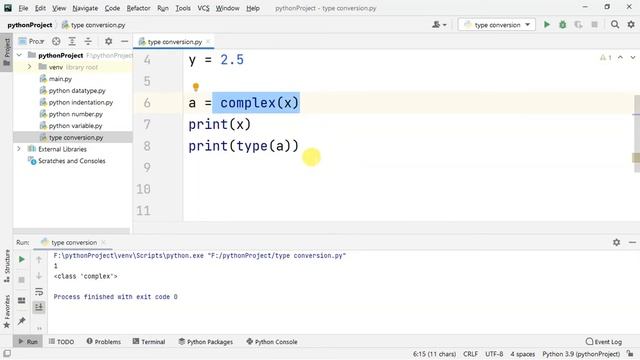The width and height of the screenshot is (640, 360).
Task: Open the Python Console tab
Action: pyautogui.click(x=271, y=342)
